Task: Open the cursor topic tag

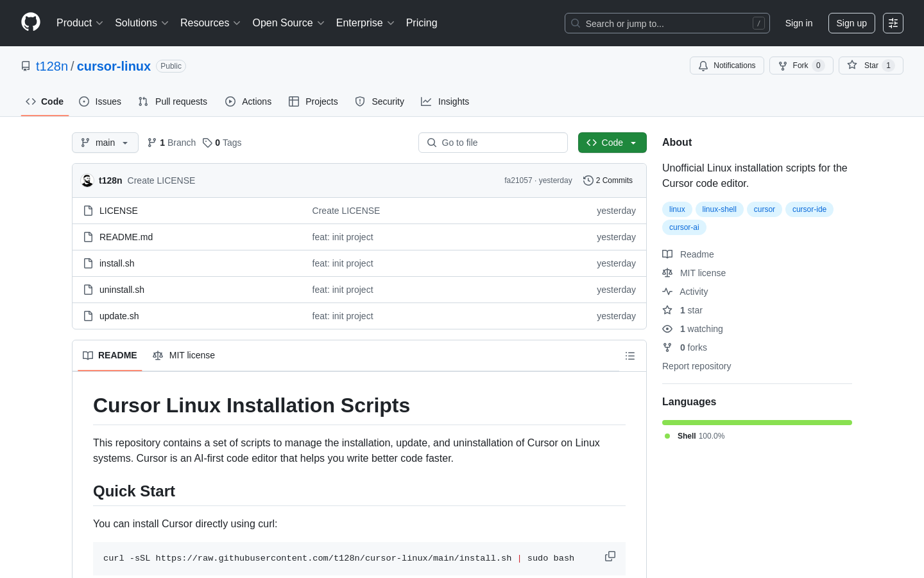Action: pyautogui.click(x=764, y=209)
